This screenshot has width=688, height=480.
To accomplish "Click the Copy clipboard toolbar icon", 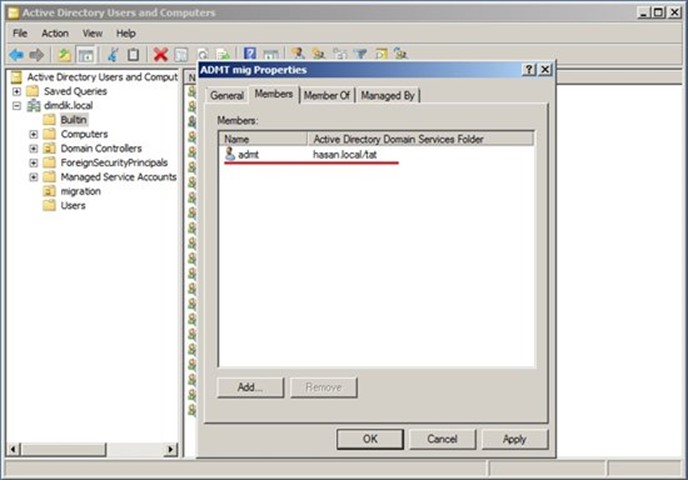I will [x=133, y=55].
